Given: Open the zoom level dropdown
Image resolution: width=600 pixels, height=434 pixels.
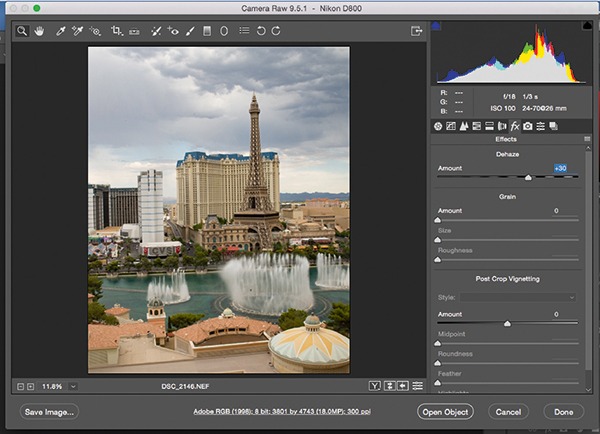Looking at the screenshot, I should point(73,387).
